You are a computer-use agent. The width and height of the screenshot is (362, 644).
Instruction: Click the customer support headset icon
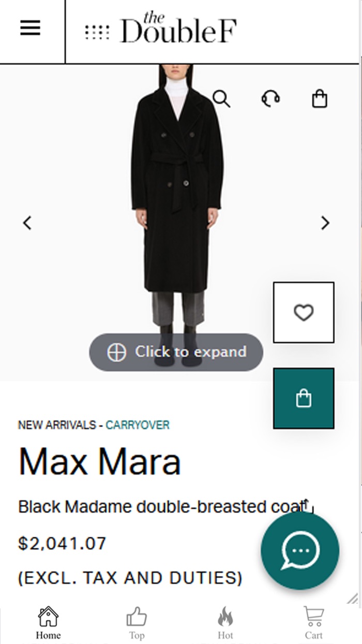[x=270, y=98]
